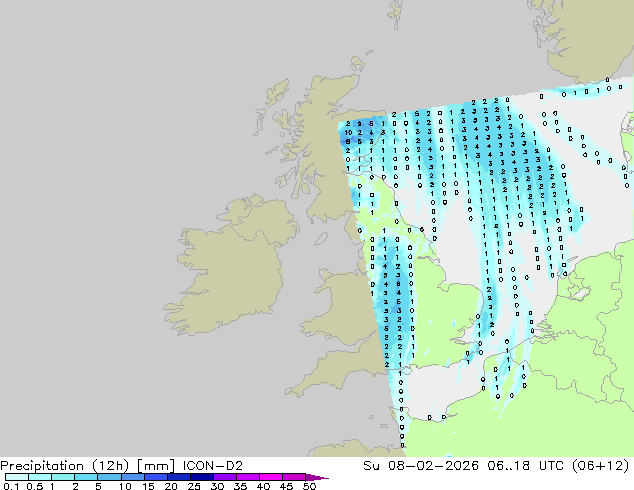Click the legend swatch between 45 and 50
Image resolution: width=634 pixels, height=490 pixels.
point(294,477)
